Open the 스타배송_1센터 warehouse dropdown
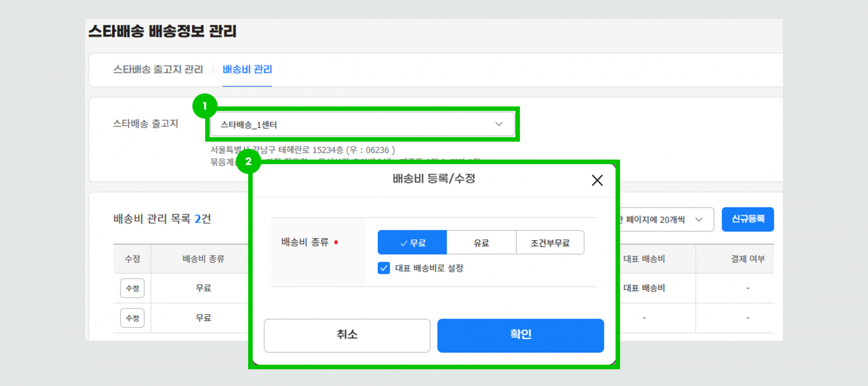 pos(362,124)
